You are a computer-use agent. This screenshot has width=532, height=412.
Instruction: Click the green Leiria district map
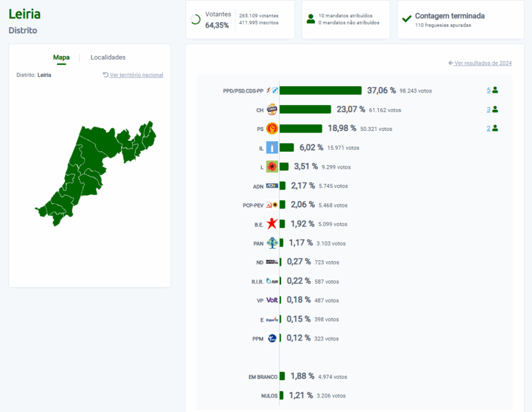tap(88, 171)
